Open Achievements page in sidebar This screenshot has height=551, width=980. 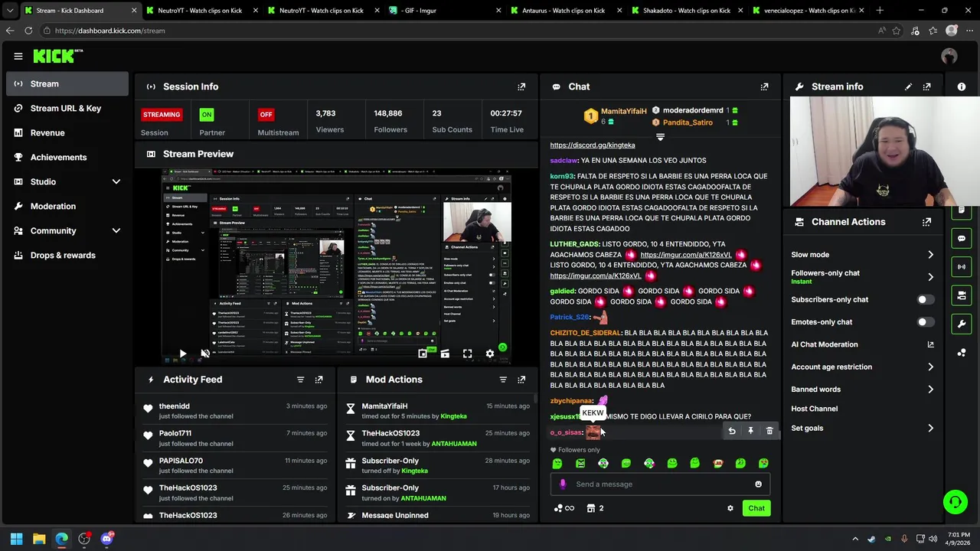[x=67, y=157]
